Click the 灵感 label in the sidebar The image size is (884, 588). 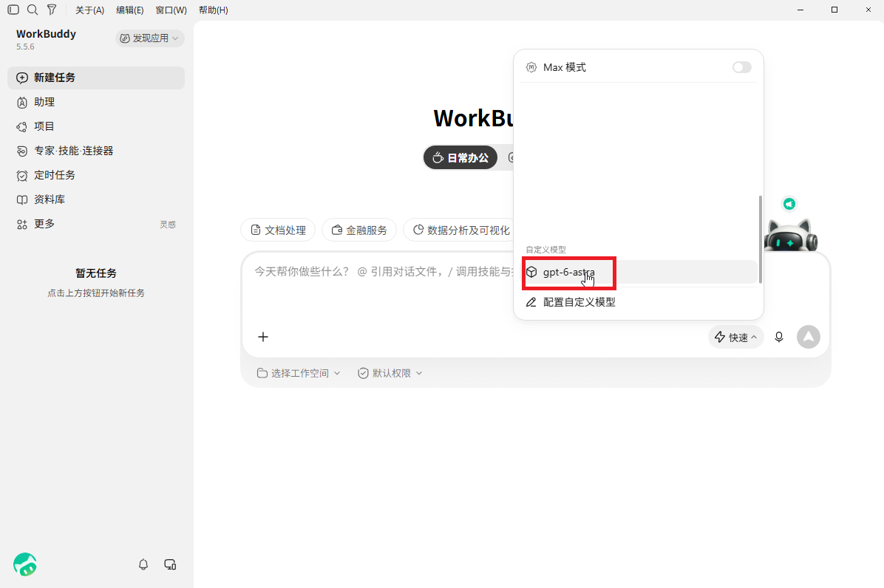[168, 225]
